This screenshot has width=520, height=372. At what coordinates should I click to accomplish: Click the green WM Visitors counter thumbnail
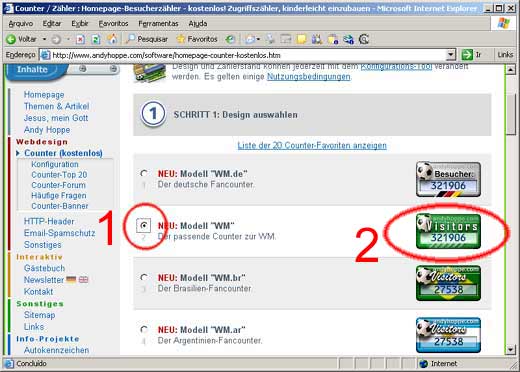[x=448, y=231]
